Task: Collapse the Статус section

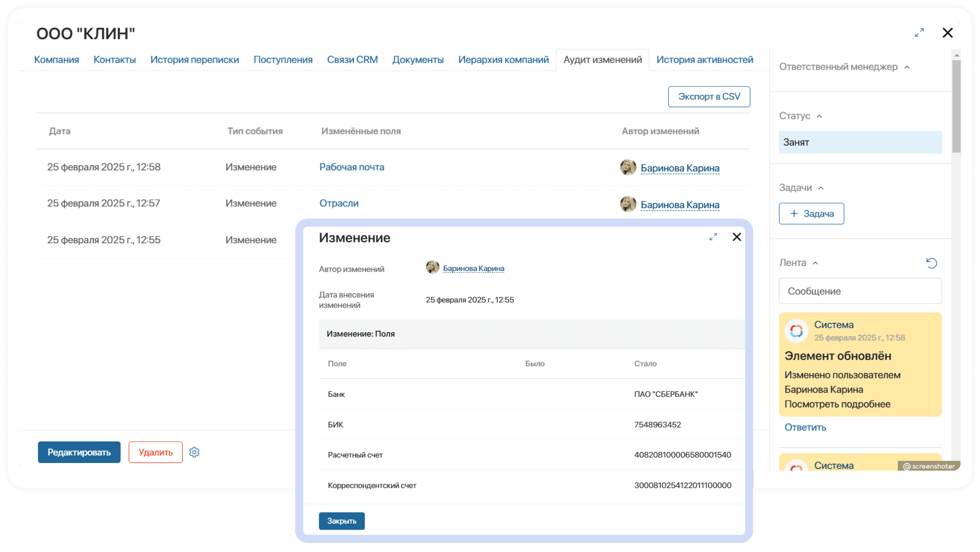Action: click(820, 116)
